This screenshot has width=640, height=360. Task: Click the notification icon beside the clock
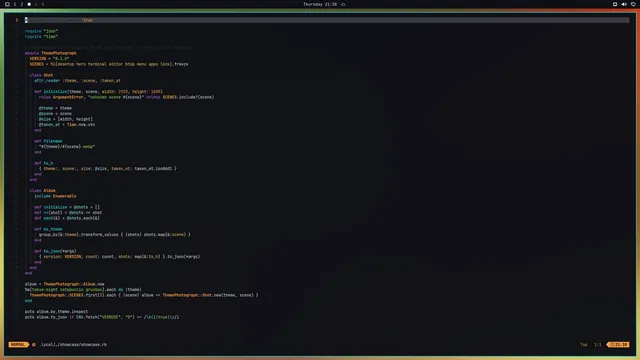343,4
